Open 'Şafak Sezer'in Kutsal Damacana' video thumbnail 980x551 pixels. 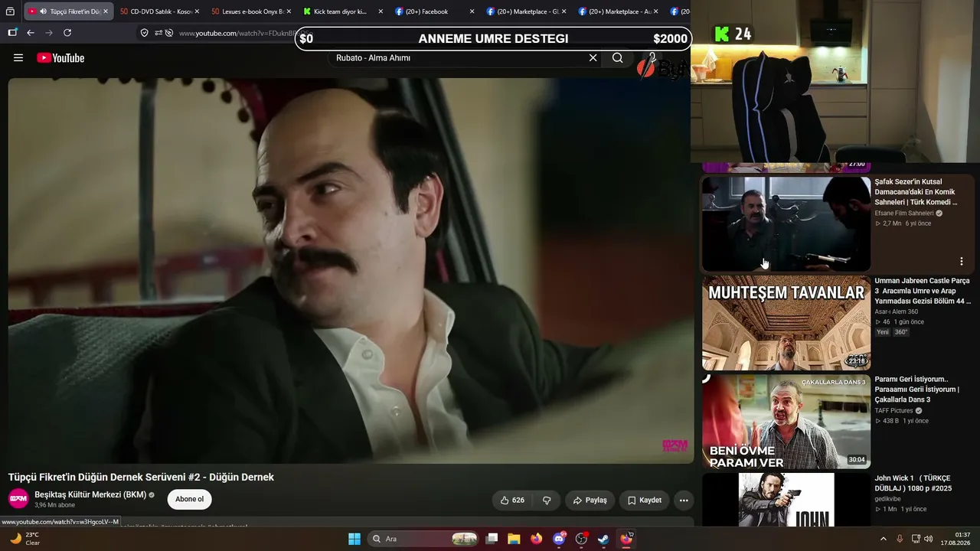pyautogui.click(x=786, y=224)
